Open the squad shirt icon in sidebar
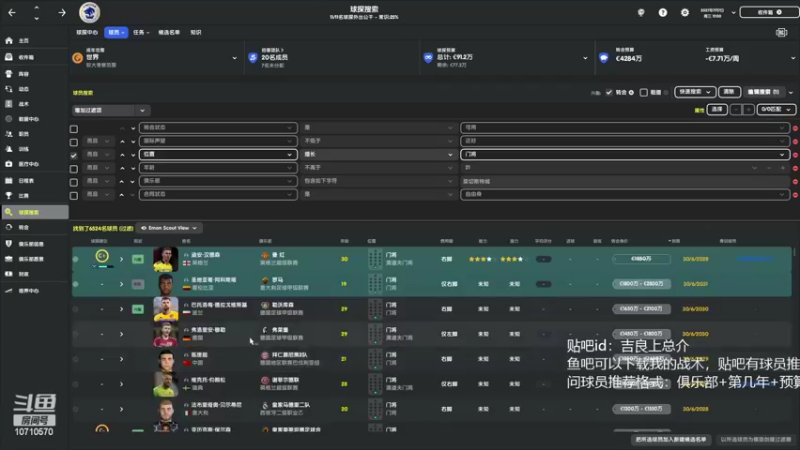This screenshot has width=800, height=450. click(x=9, y=73)
